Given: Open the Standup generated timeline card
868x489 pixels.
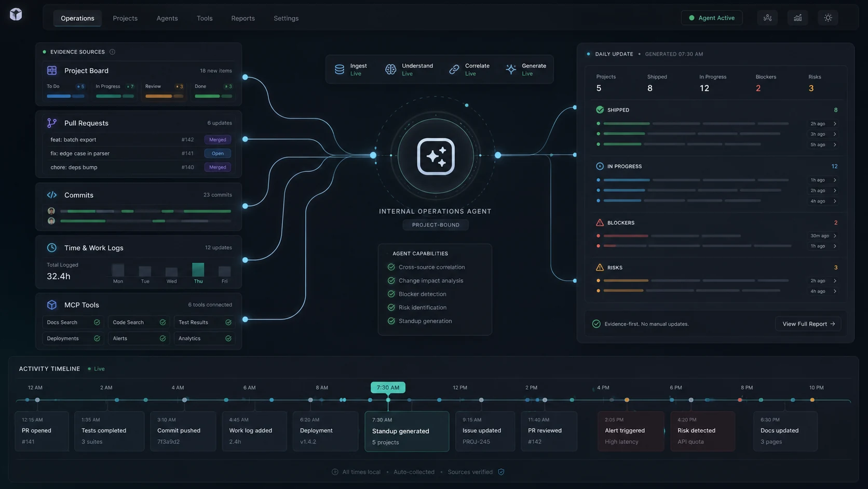Looking at the screenshot, I should tap(406, 431).
